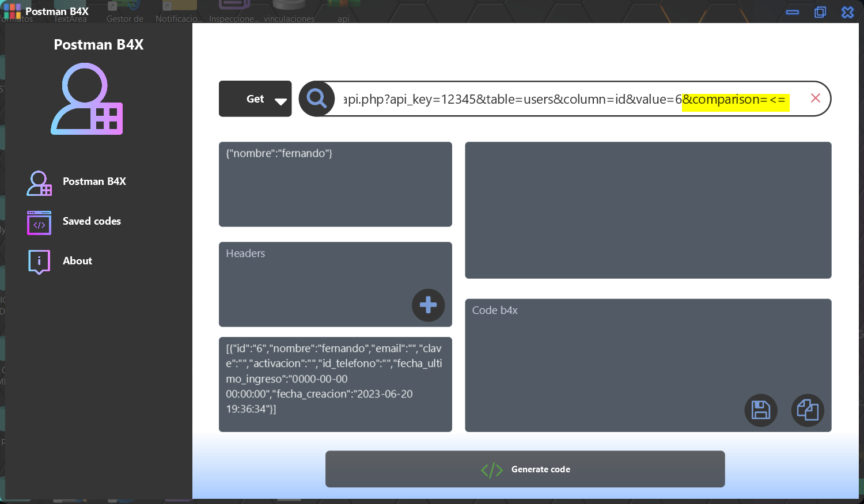The width and height of the screenshot is (864, 504).
Task: Click the Code b4x output area
Action: coord(648,365)
